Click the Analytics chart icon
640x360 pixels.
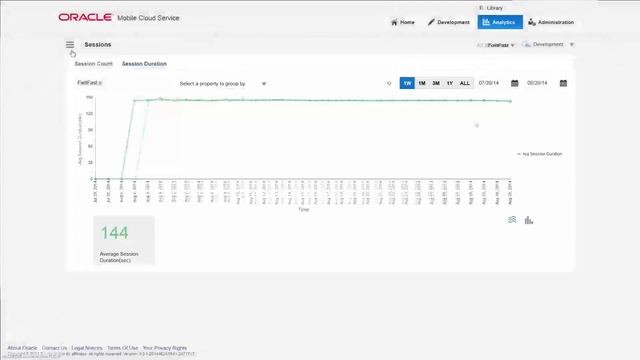[x=486, y=22]
